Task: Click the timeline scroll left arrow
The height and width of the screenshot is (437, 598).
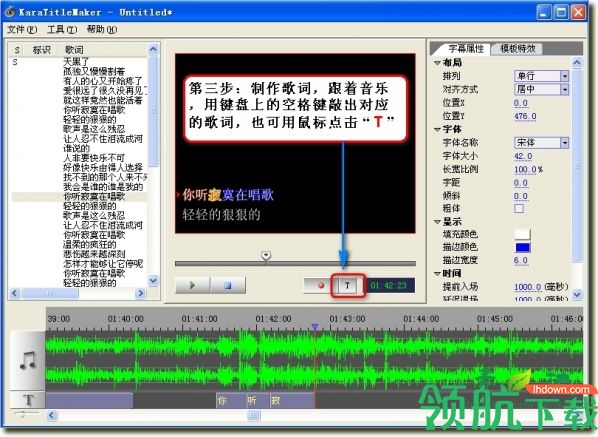Action: [52, 415]
